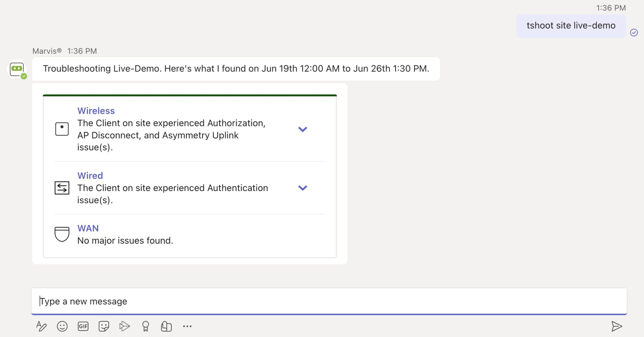This screenshot has width=644, height=337.
Task: Open the sticker picker
Action: (x=104, y=326)
